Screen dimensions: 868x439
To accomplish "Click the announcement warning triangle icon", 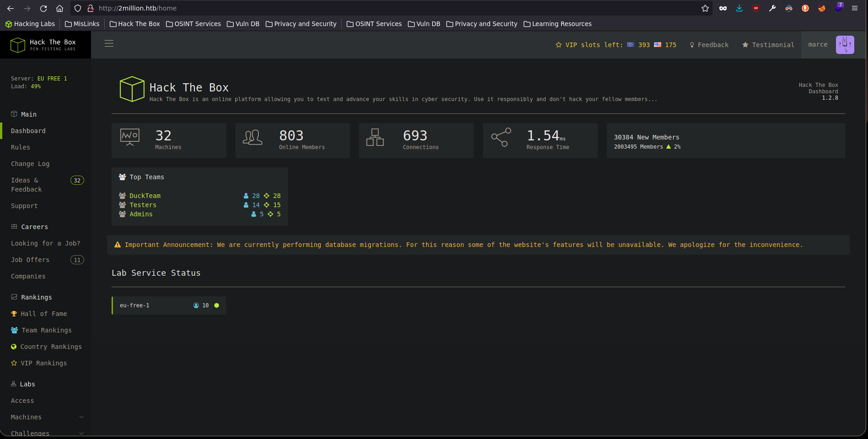I will point(118,245).
